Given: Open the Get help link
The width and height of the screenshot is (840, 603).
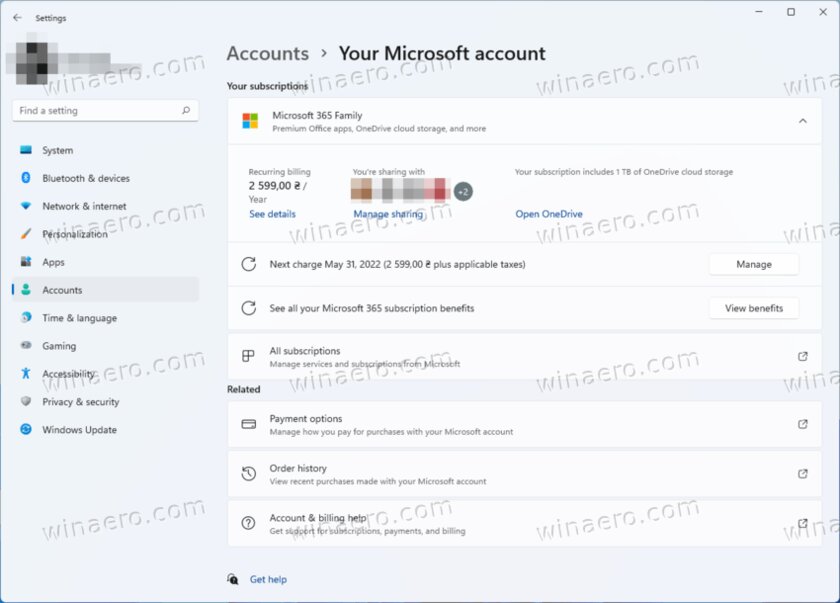Looking at the screenshot, I should 268,579.
